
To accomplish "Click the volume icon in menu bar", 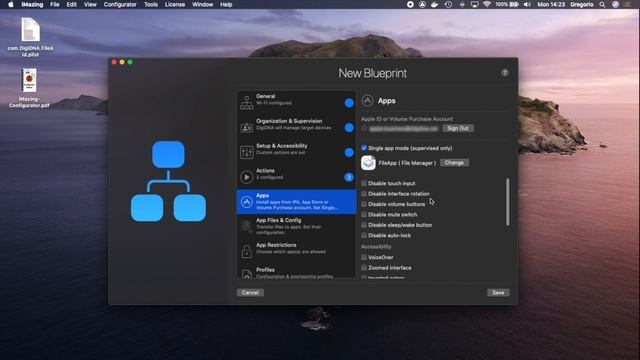I will pyautogui.click(x=527, y=4).
